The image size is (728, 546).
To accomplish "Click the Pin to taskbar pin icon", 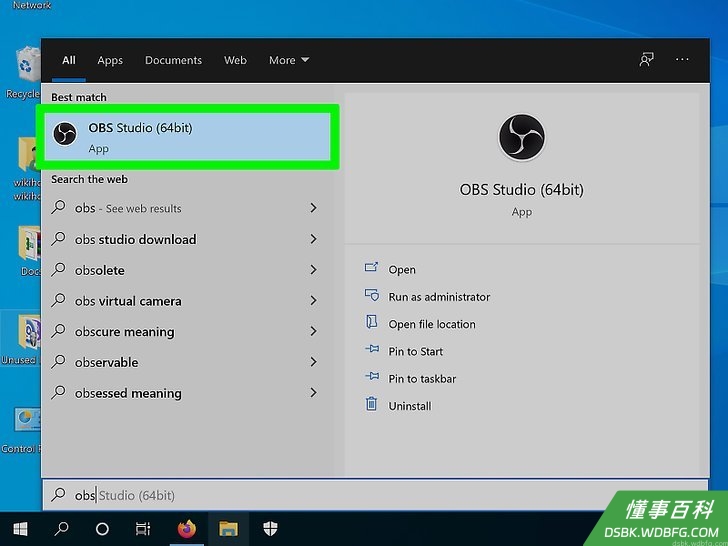I will pyautogui.click(x=372, y=376).
